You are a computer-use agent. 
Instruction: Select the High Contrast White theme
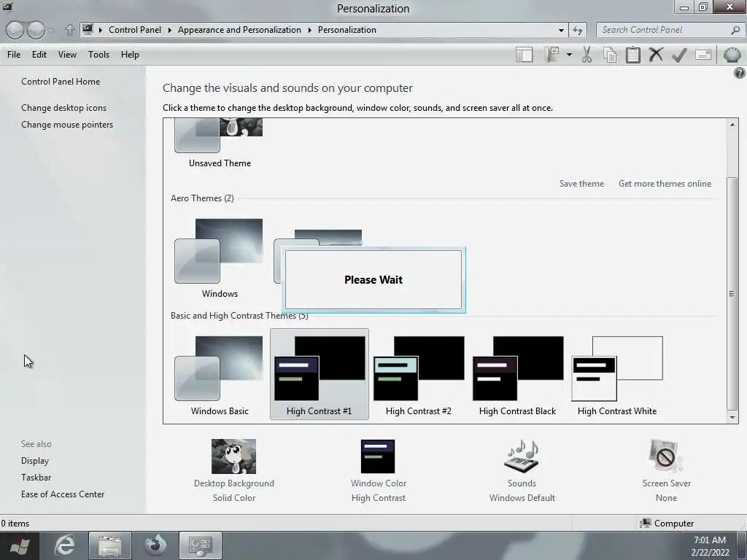[x=617, y=376]
